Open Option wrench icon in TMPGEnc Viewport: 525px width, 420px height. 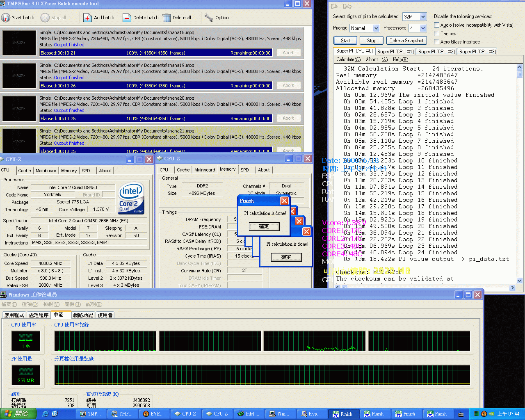pos(209,18)
